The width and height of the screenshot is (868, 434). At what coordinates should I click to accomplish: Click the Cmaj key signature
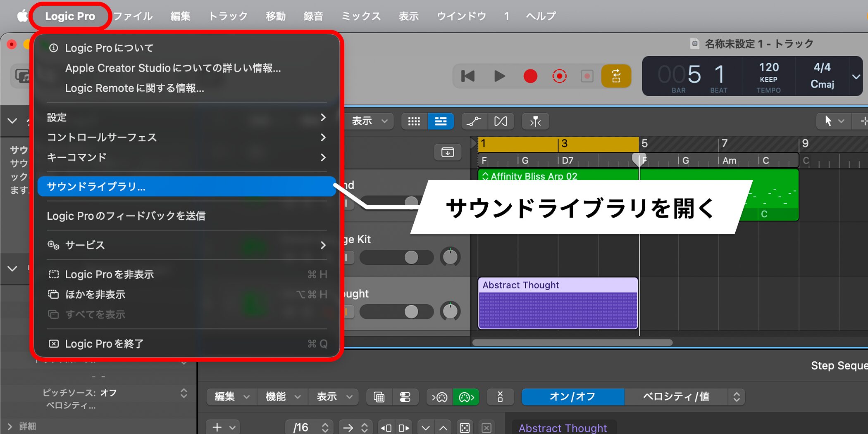[822, 84]
